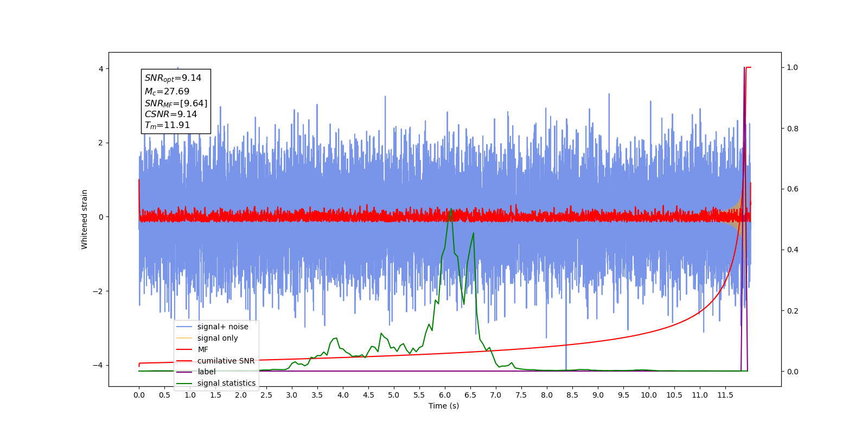Viewport: 868px width, 434px height.
Task: Click the 8.5 tick label on time axis
Action: tap(572, 395)
